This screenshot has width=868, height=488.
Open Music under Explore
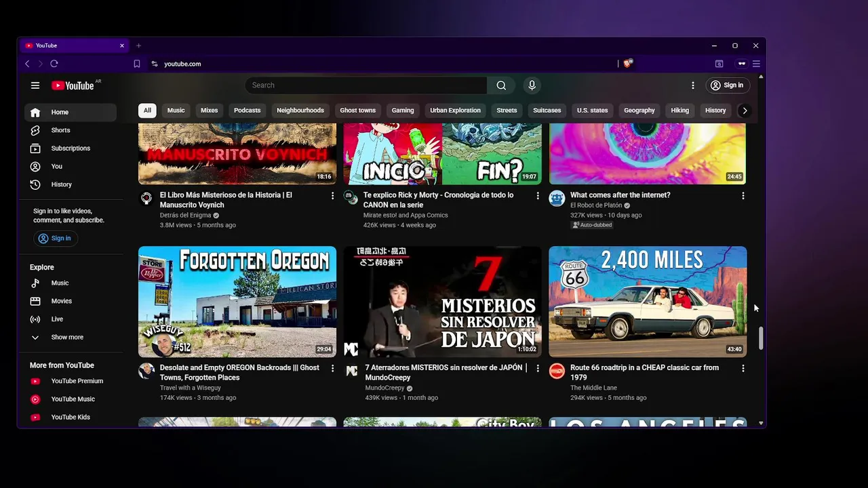point(71,283)
